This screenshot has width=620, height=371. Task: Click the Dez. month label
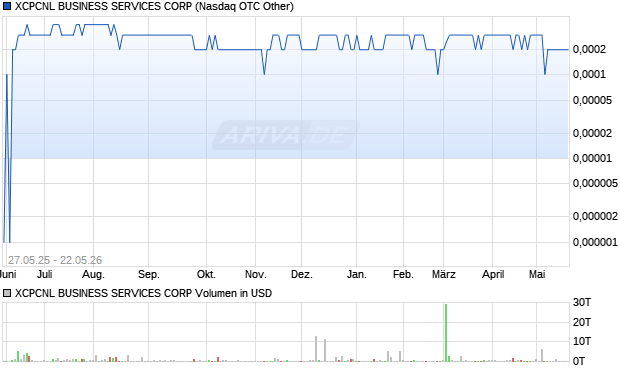click(302, 274)
